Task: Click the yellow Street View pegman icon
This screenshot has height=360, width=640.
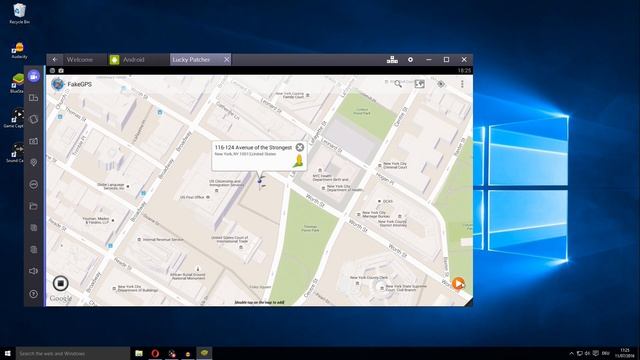Action: [x=299, y=161]
